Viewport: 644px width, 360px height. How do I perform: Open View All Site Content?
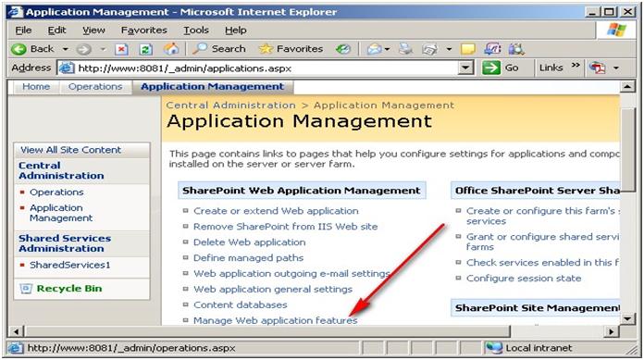[x=70, y=150]
